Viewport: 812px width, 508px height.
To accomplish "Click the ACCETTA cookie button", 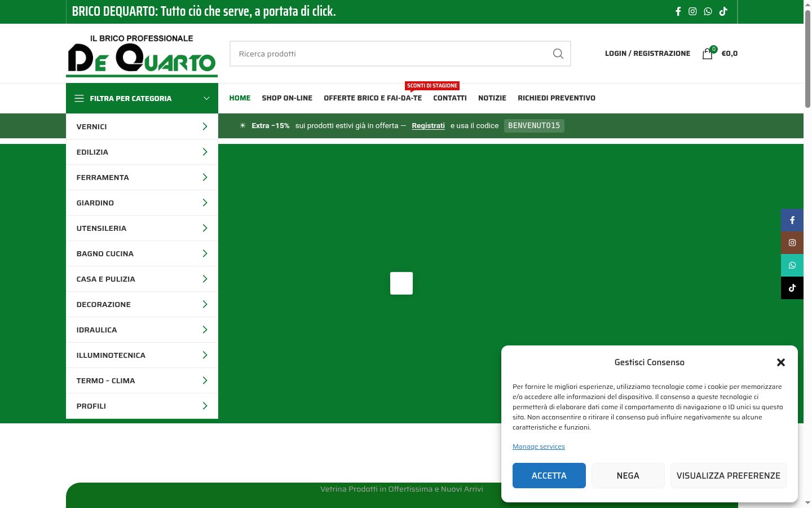I will pyautogui.click(x=549, y=475).
